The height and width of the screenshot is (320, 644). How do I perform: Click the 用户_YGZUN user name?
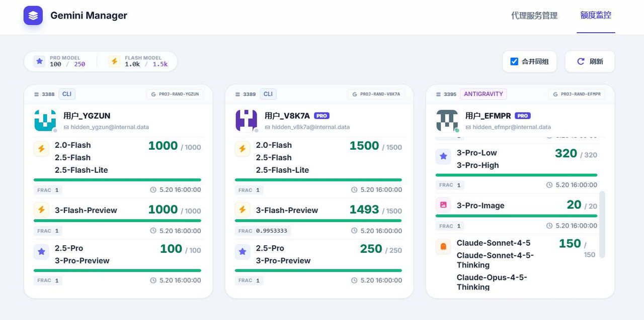[87, 116]
